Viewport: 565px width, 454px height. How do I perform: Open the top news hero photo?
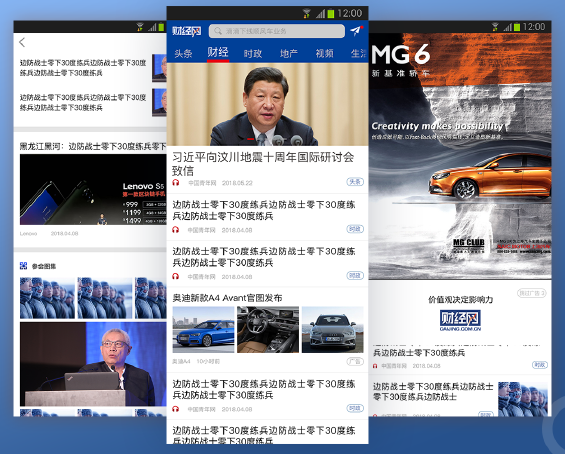[x=267, y=104]
